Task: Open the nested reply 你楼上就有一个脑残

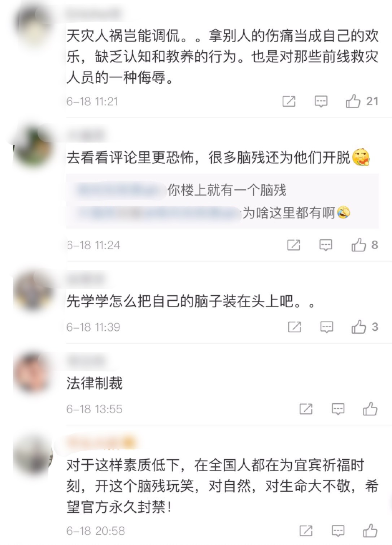Action: 227,190
